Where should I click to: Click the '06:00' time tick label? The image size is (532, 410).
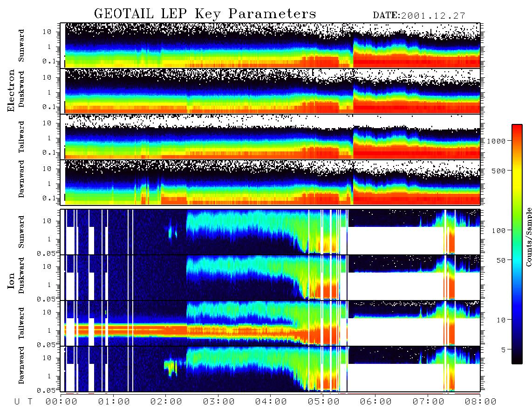(x=376, y=402)
